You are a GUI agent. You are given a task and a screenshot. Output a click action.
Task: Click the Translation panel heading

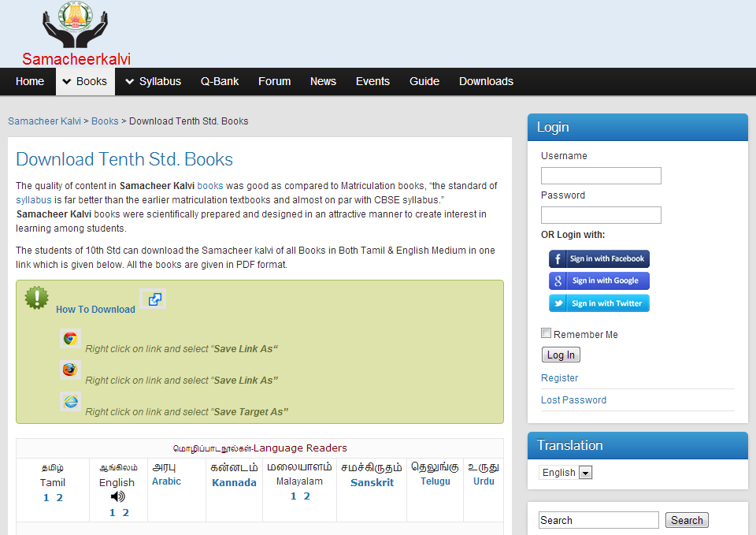(x=570, y=445)
